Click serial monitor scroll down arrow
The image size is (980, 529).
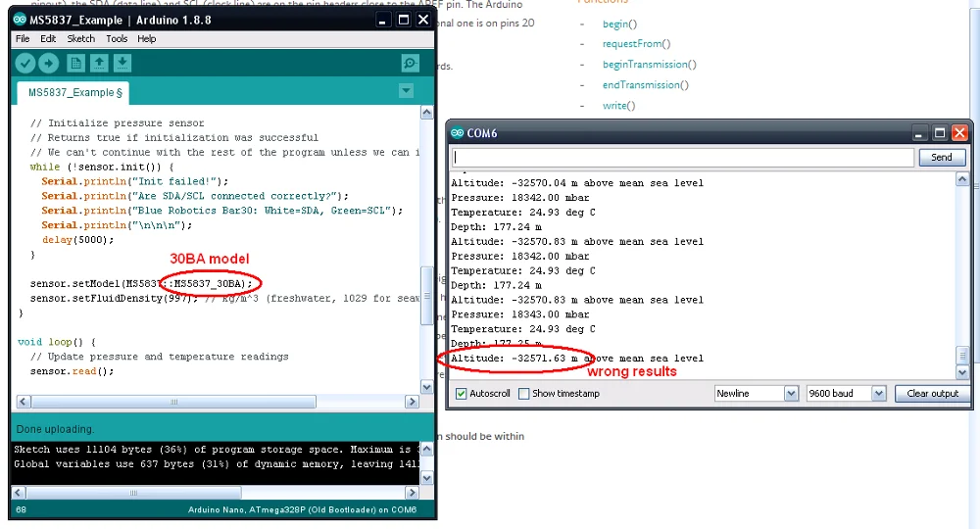(962, 372)
